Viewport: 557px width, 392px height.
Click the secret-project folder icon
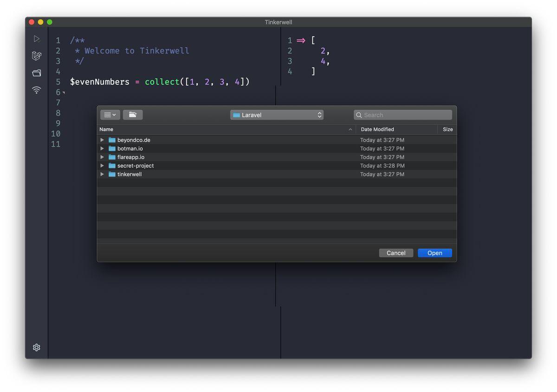tap(112, 166)
